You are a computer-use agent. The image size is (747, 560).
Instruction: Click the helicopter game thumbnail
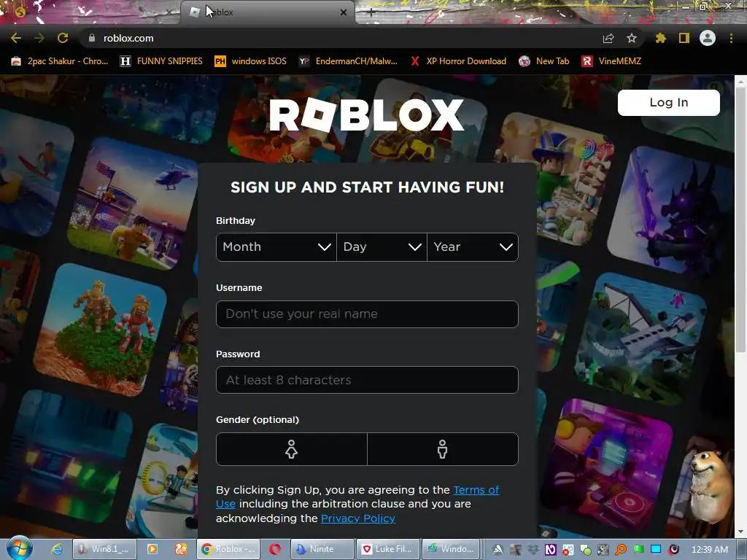133,203
